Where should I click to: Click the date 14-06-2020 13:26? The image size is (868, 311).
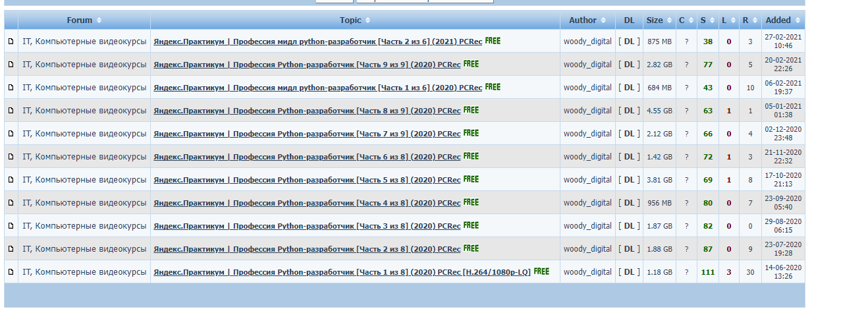(x=783, y=272)
